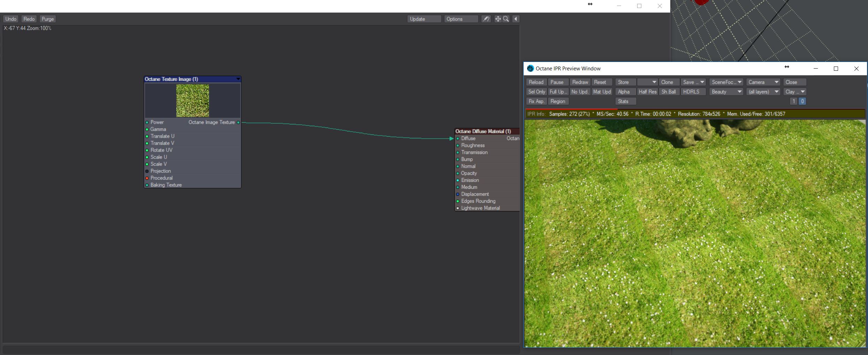Viewport: 868px width, 355px height.
Task: Click the Roughness input socket dot
Action: coord(458,146)
